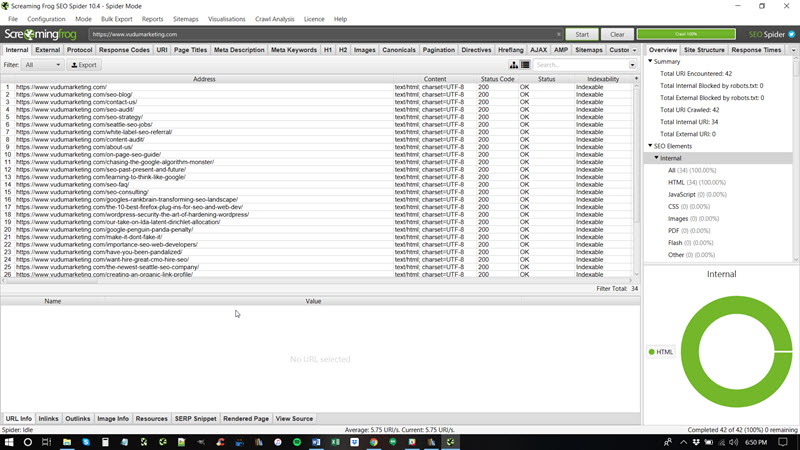Click the Start crawl button

tap(582, 34)
